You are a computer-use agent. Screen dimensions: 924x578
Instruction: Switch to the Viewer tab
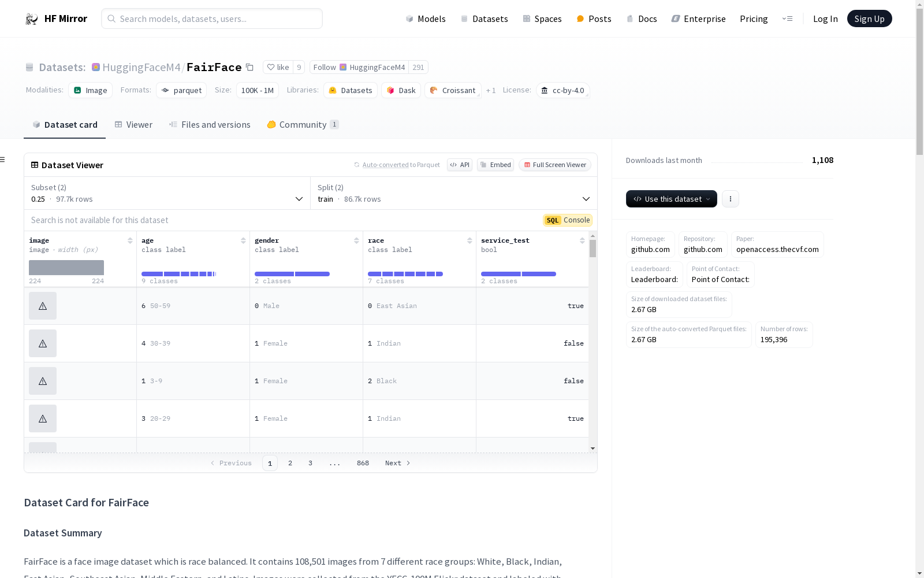133,125
